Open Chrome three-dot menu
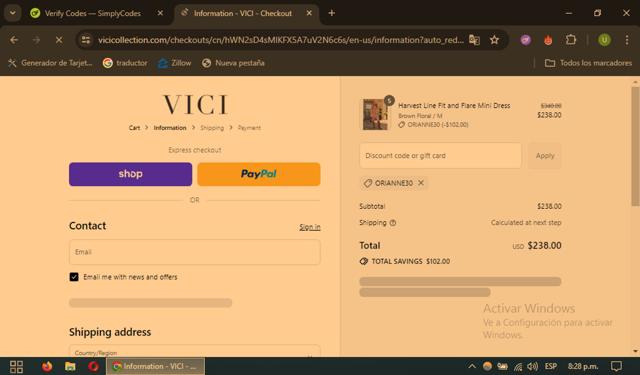The width and height of the screenshot is (640, 375). point(627,40)
